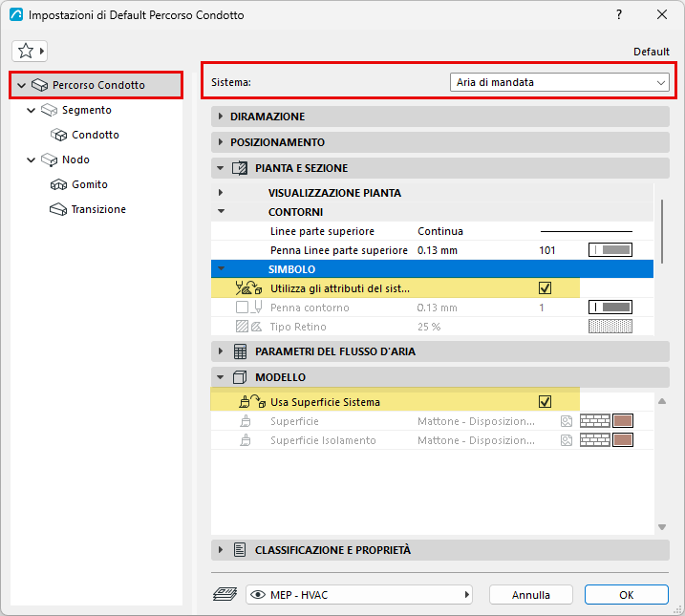Open the MEP - HVAC layer dropdown
Screen dimensions: 685x616
pyautogui.click(x=359, y=595)
